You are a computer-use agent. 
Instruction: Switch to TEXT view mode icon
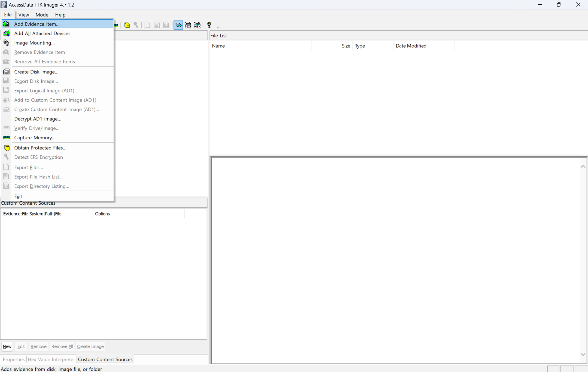tap(188, 25)
